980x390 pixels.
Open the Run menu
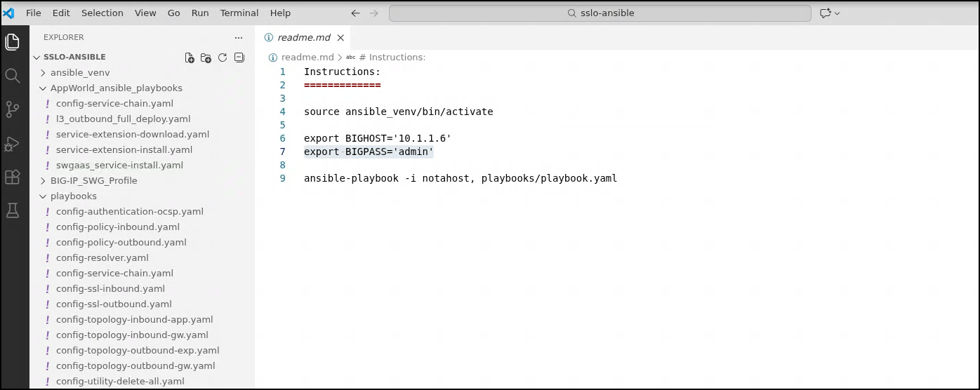[200, 13]
